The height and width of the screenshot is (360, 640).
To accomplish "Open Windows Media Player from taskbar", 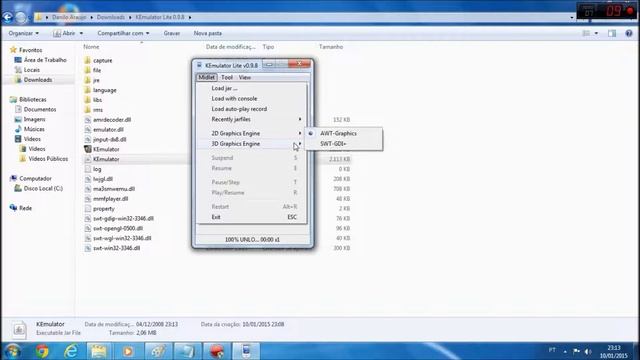I will coord(128,351).
